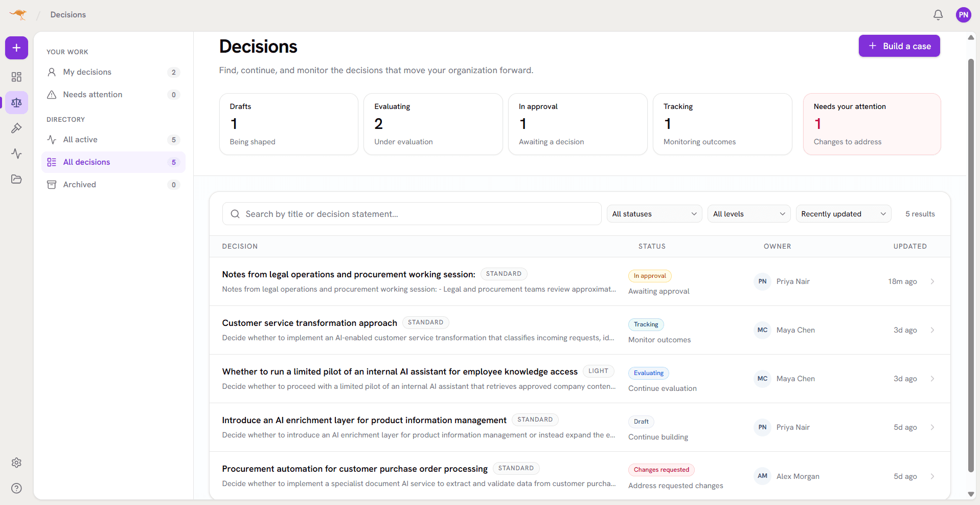980x505 pixels.
Task: Click the Tracking status badge in table
Action: (x=646, y=324)
